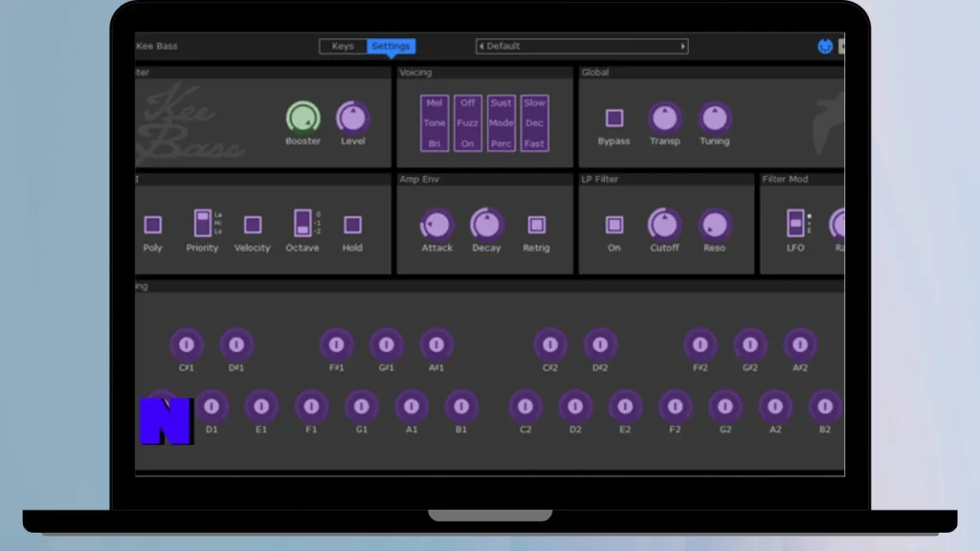Screen dimensions: 980x551
Task: Toggle the Sust/Perc Mode switch
Action: click(x=501, y=123)
